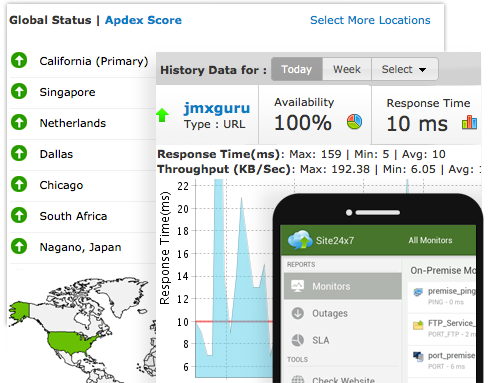Tap SLA in the phone reports menu
Screen dimensions: 494x383
321,340
